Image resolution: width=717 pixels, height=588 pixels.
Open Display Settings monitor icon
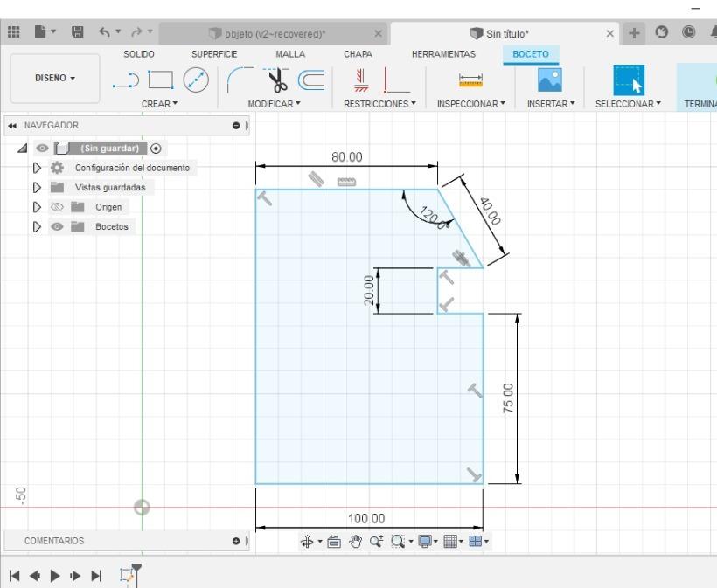(x=425, y=542)
